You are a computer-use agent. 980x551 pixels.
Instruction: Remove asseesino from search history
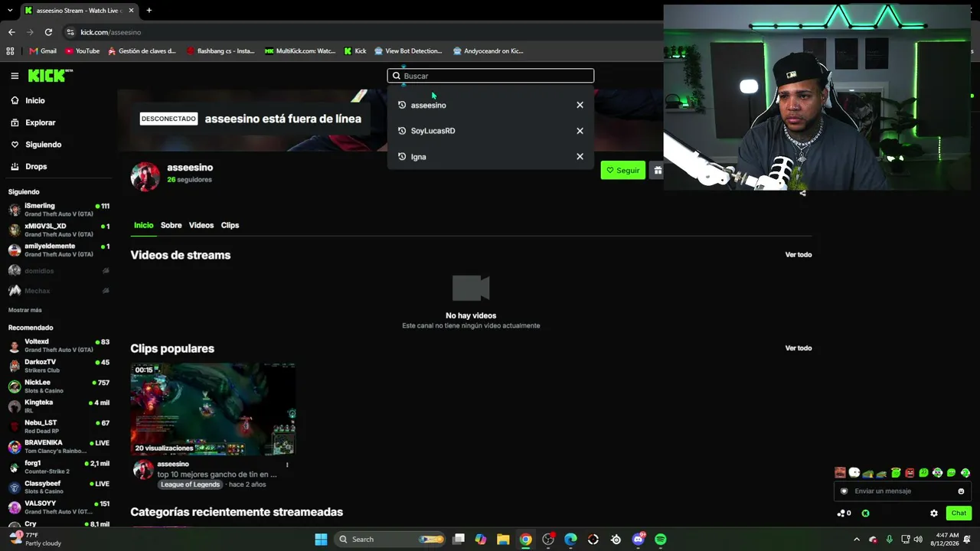tap(580, 105)
